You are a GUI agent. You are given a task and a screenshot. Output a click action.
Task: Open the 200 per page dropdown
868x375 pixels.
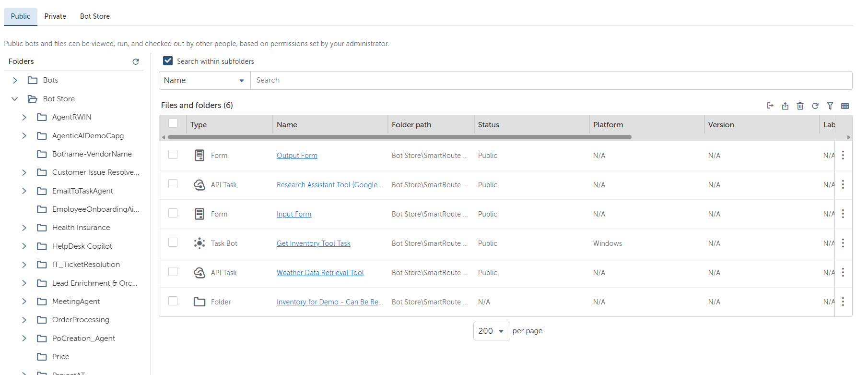tap(491, 331)
